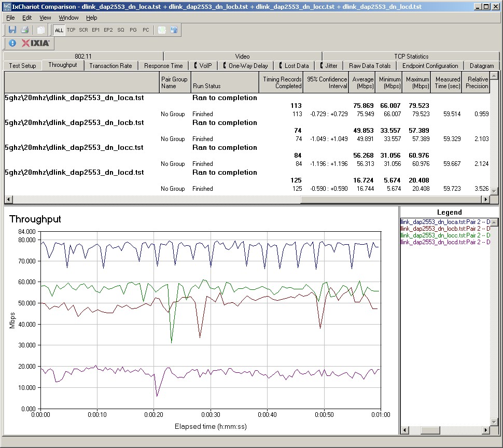Select the ALL filter button
The height and width of the screenshot is (448, 503).
click(59, 30)
